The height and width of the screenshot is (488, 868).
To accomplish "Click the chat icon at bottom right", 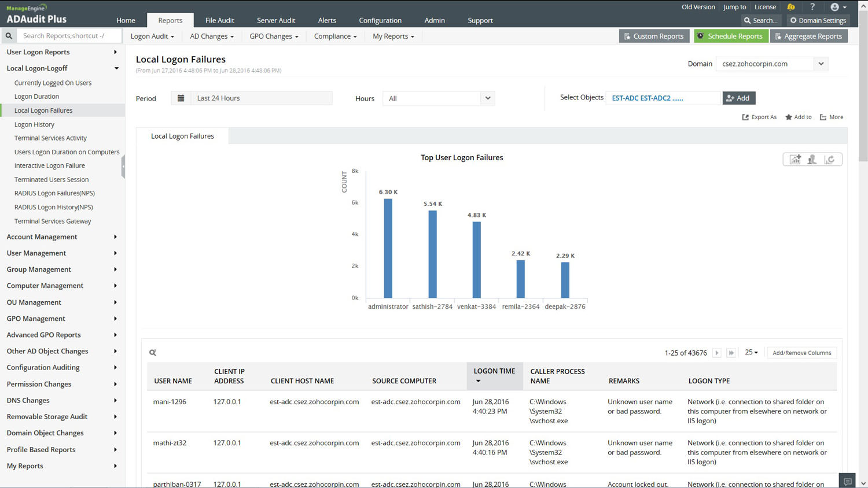I will point(848,481).
